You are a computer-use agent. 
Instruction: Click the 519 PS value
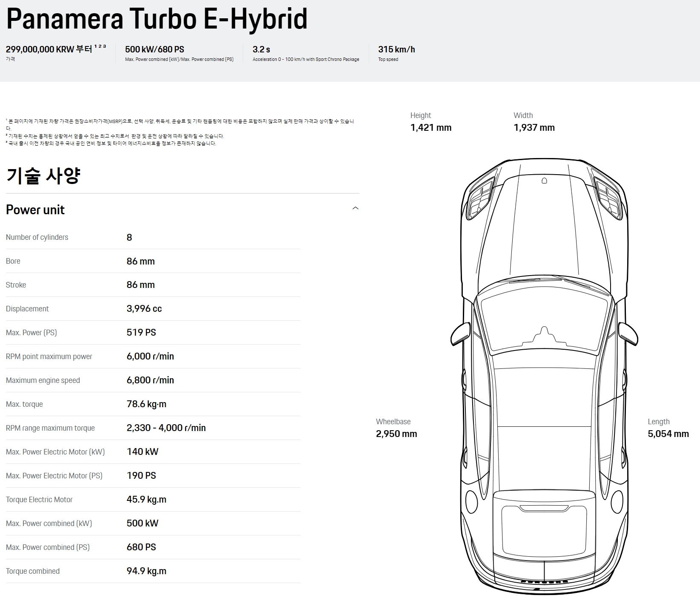(141, 333)
